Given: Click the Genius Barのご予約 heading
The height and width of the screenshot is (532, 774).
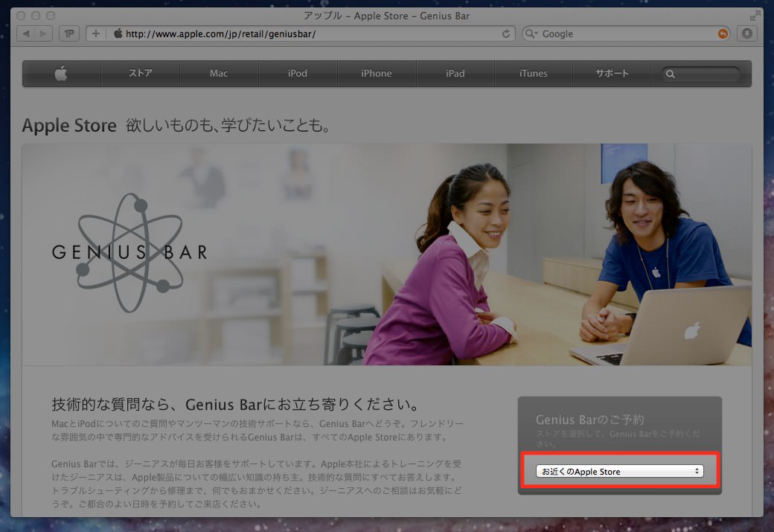Looking at the screenshot, I should (x=590, y=420).
